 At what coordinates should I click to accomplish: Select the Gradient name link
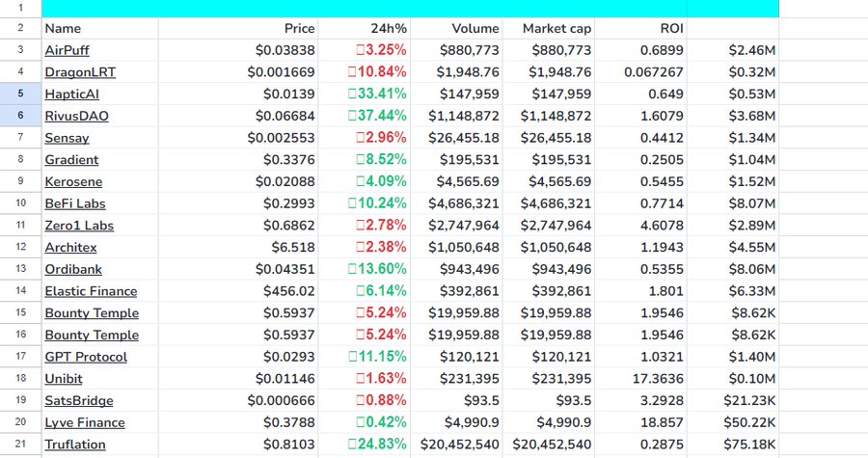71,160
